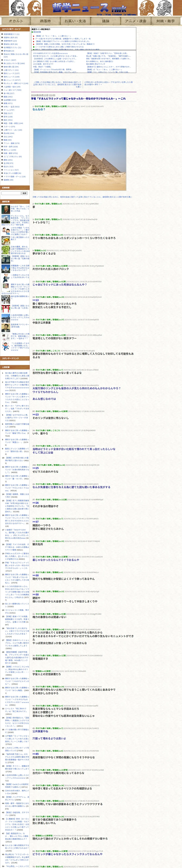The image size is (182, 868).
Task: Open the first-ranked 旭川殺人事件 popular article
Action: point(17,376)
